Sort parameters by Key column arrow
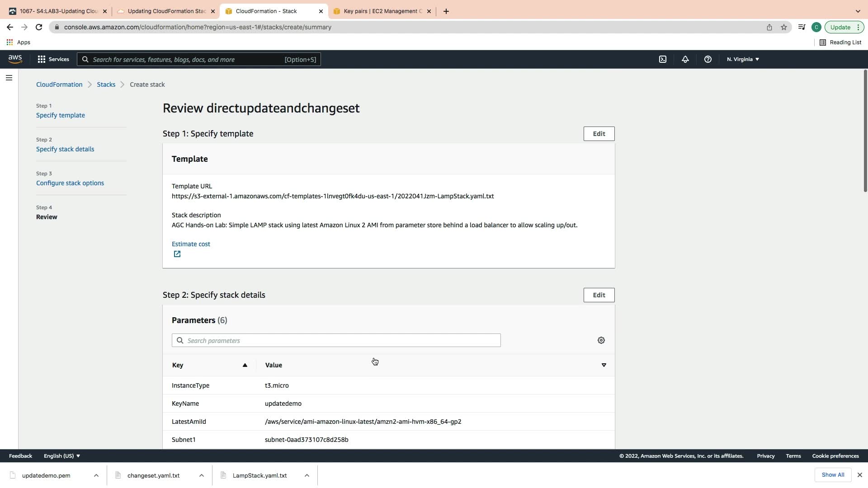 (x=245, y=365)
